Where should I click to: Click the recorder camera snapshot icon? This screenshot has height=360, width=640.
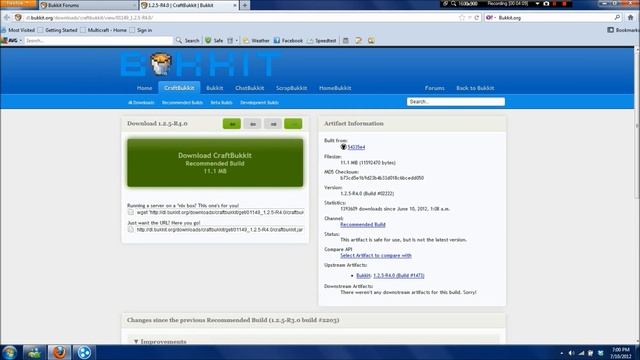(546, 4)
